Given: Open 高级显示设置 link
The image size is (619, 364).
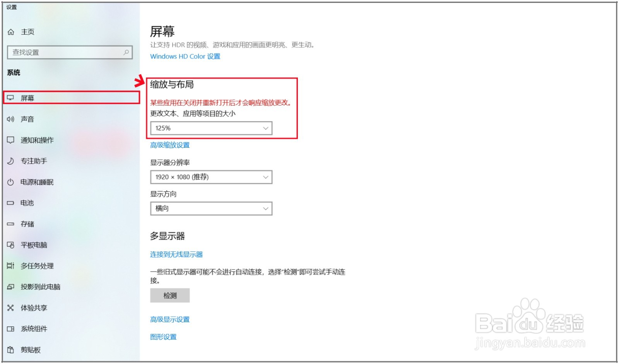Looking at the screenshot, I should pyautogui.click(x=170, y=320).
